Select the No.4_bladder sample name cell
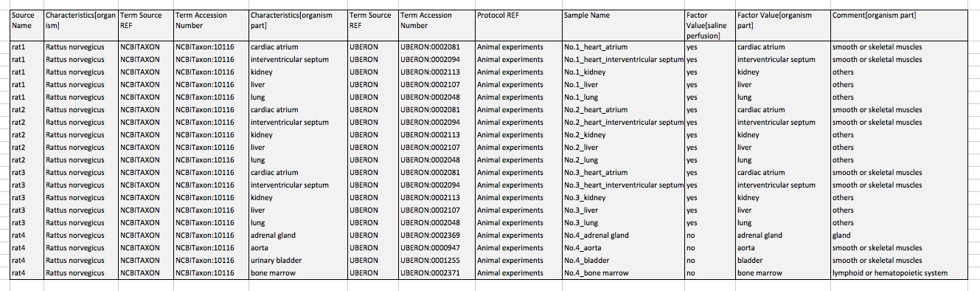980x291 pixels. click(x=622, y=261)
